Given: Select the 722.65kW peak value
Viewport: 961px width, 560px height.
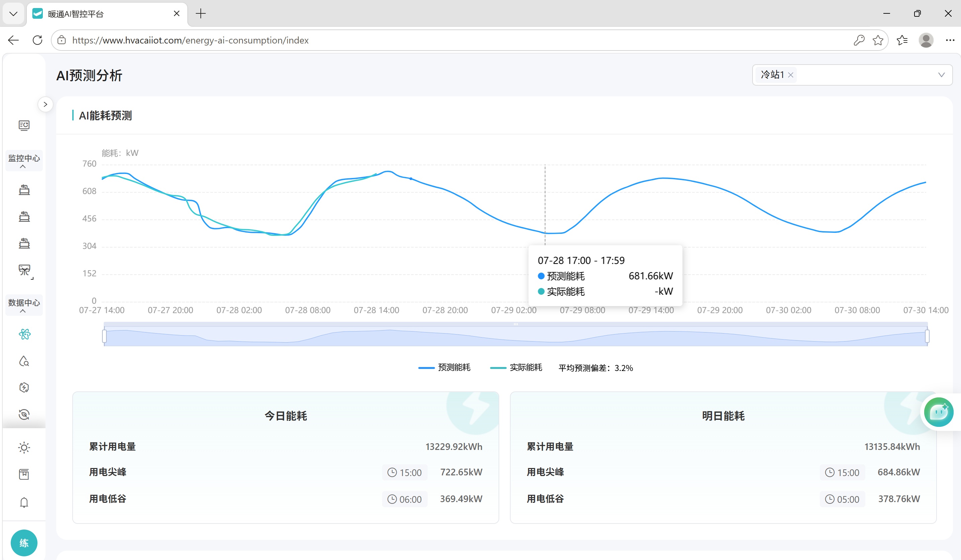Looking at the screenshot, I should (x=461, y=472).
